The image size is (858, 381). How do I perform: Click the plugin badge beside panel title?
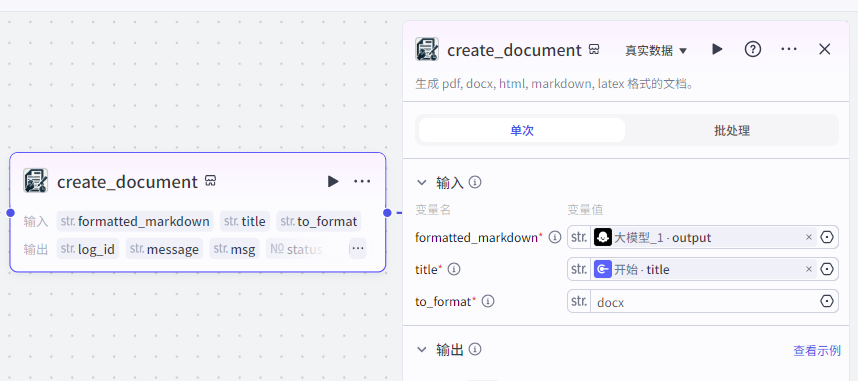(x=594, y=49)
